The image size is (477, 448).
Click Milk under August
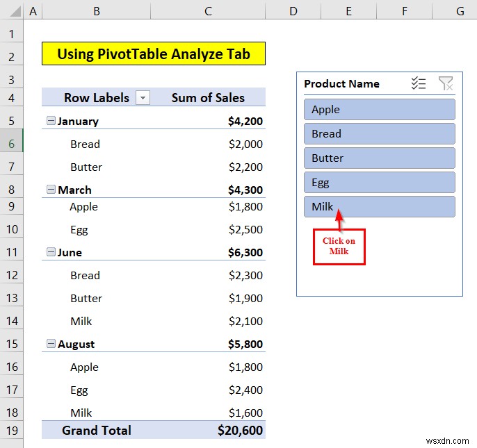click(81, 413)
